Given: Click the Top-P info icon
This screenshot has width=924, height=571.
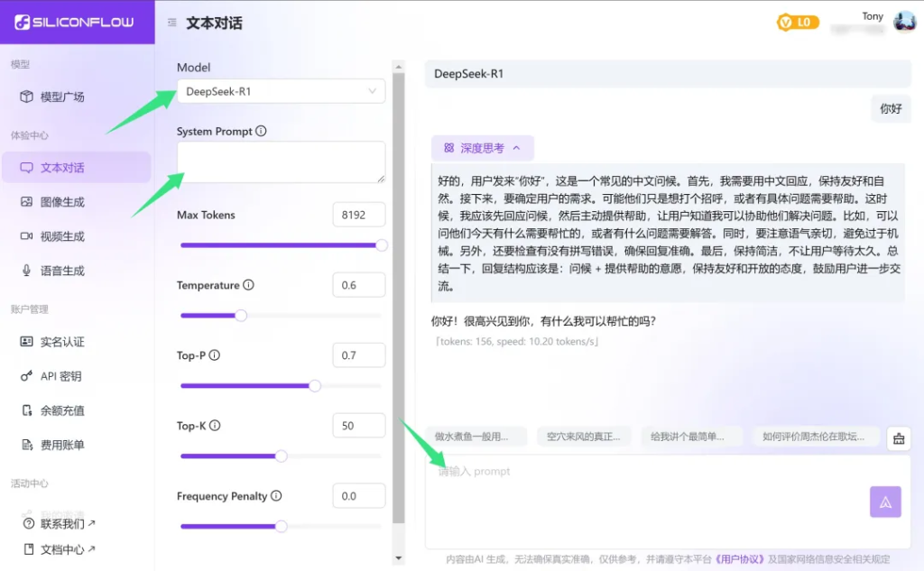Looking at the screenshot, I should pyautogui.click(x=214, y=355).
